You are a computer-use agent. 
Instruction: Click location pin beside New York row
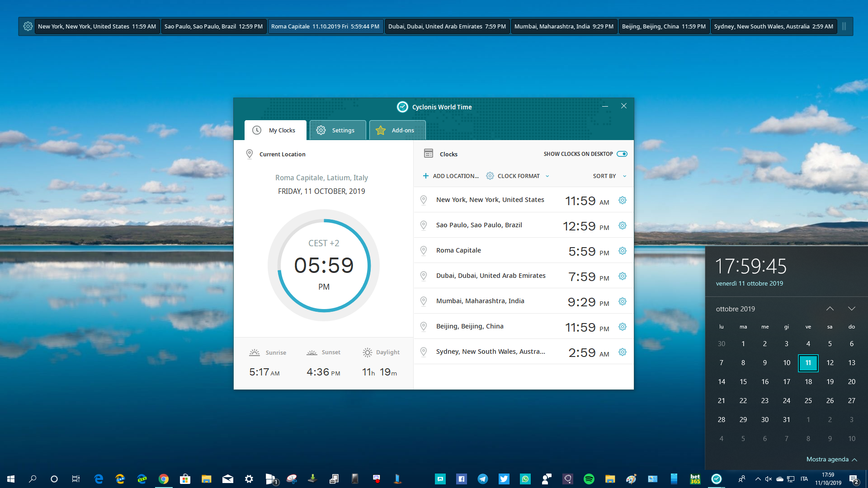pyautogui.click(x=424, y=200)
